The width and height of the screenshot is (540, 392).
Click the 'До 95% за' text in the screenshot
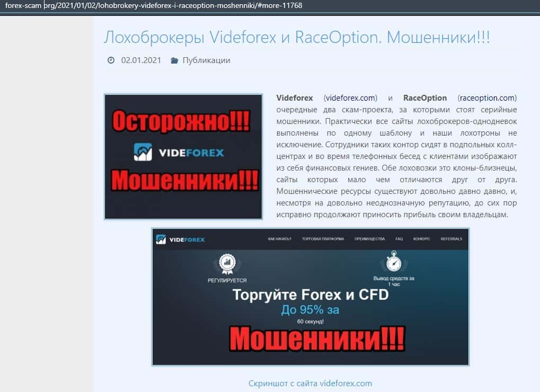click(x=311, y=310)
